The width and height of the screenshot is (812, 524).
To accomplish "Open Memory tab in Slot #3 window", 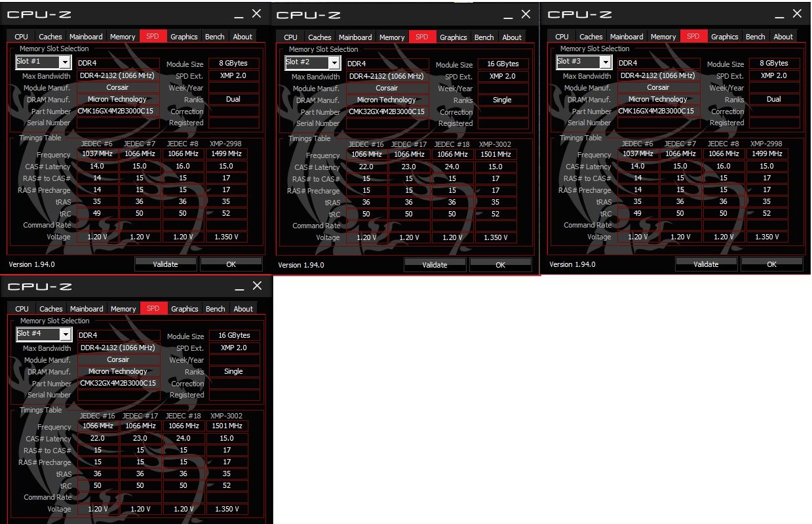I will [x=663, y=37].
